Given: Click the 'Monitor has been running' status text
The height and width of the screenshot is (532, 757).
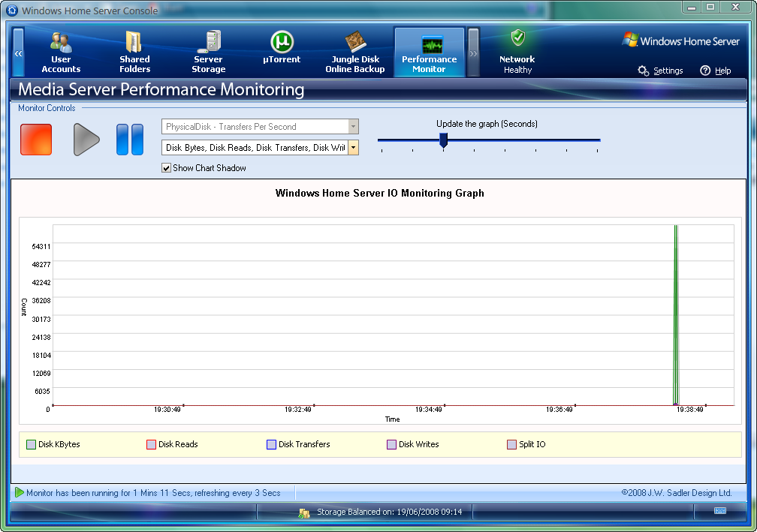Looking at the screenshot, I should (x=153, y=493).
